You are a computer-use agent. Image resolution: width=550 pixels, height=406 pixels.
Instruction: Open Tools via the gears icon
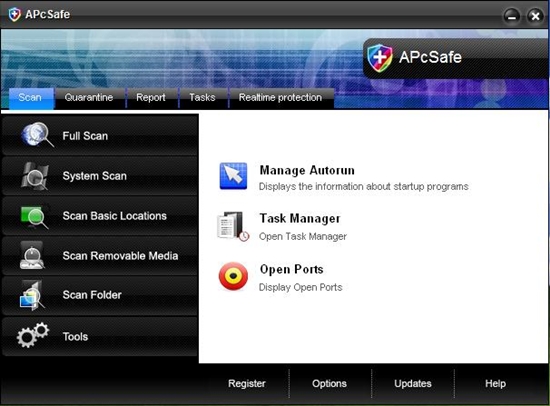click(33, 335)
